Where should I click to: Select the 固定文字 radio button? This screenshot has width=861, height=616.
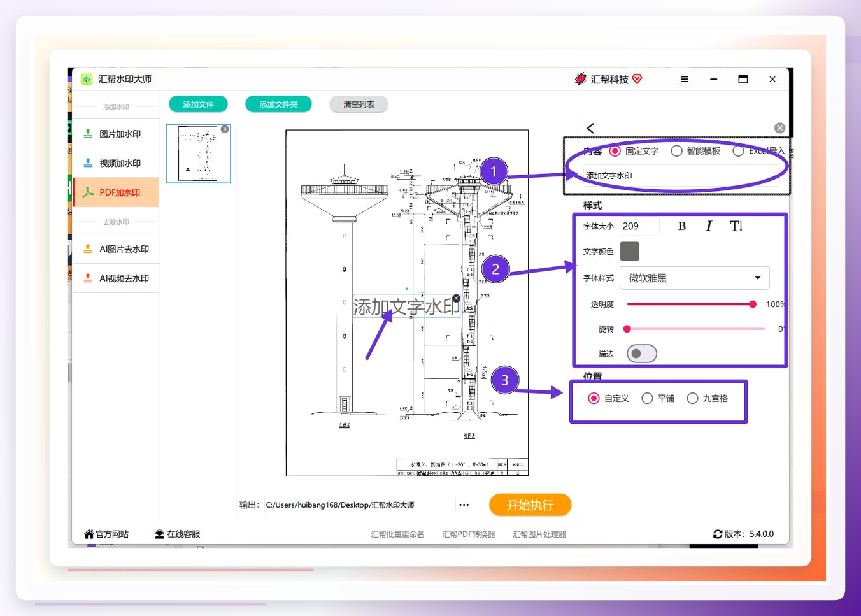coord(615,151)
